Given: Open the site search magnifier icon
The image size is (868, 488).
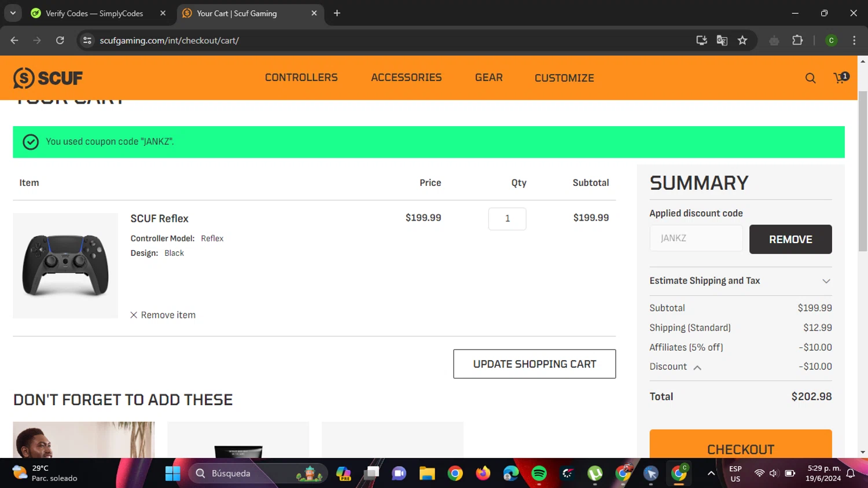Looking at the screenshot, I should 810,78.
